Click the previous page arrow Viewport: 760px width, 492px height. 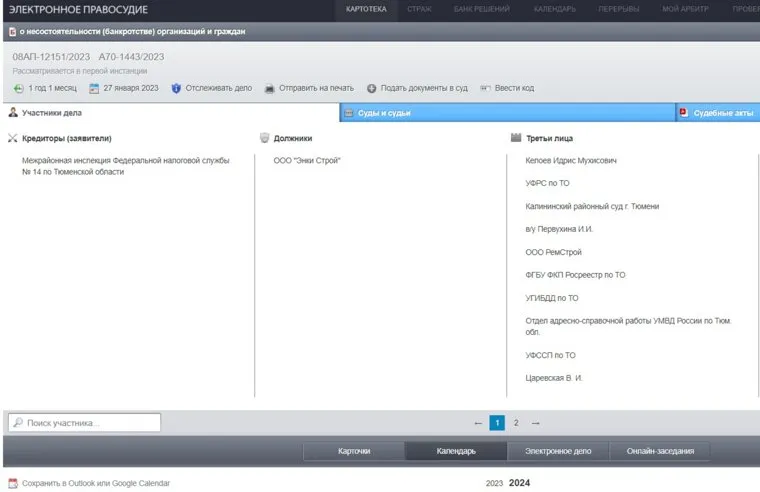tap(478, 423)
